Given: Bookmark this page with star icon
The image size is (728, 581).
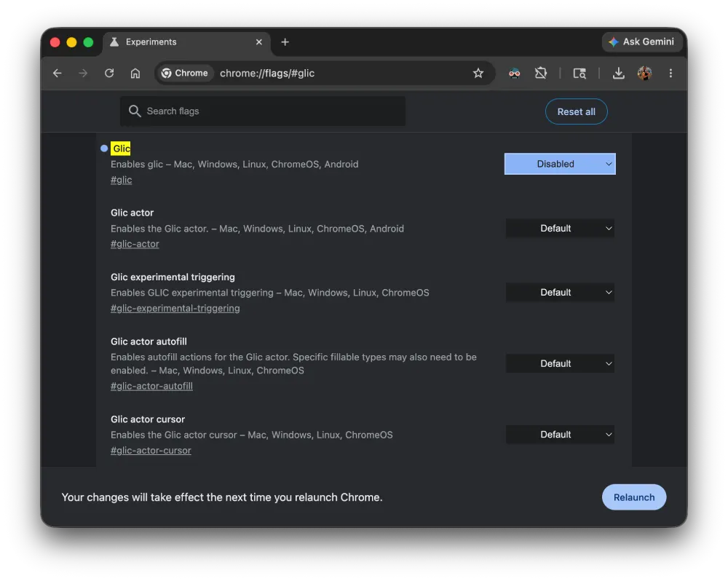Looking at the screenshot, I should pyautogui.click(x=478, y=74).
